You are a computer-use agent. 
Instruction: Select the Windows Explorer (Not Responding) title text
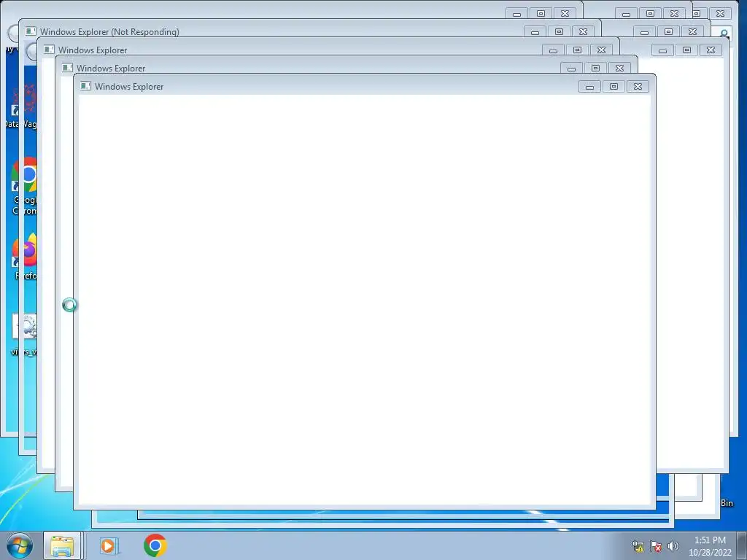[109, 32]
